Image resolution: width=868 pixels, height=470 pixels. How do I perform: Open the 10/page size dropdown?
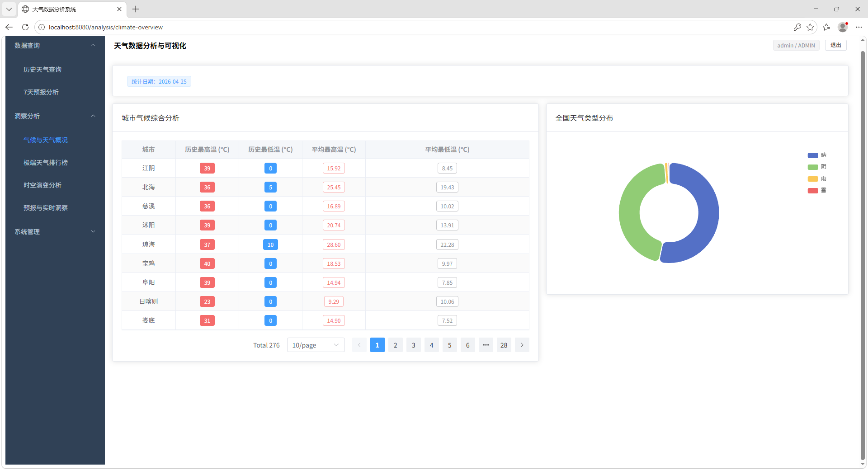pyautogui.click(x=316, y=345)
